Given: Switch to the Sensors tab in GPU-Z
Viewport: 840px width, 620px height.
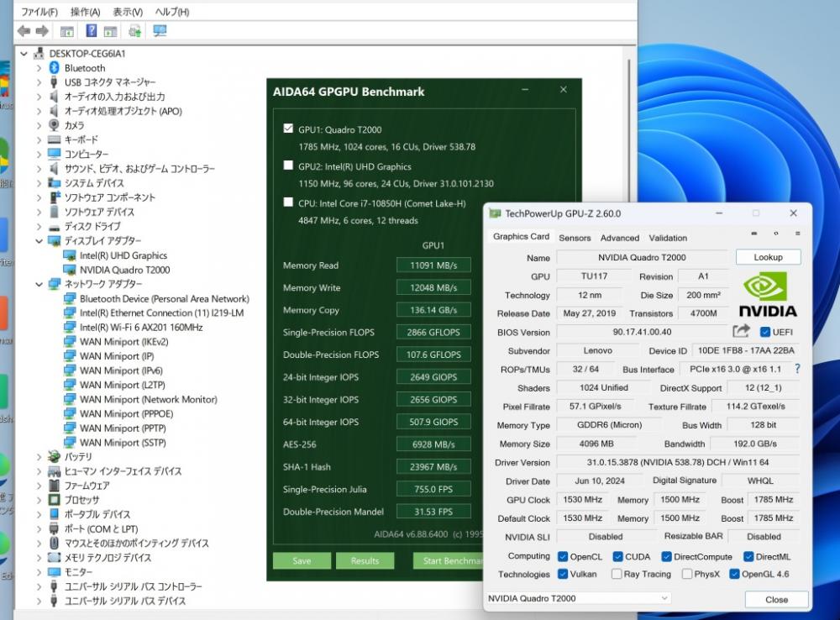Looking at the screenshot, I should (575, 238).
